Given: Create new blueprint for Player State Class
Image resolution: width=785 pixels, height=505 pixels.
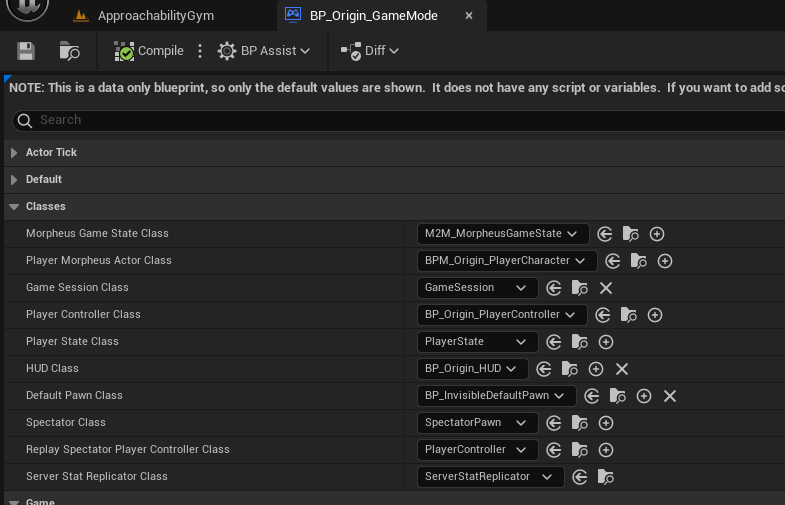Looking at the screenshot, I should (x=605, y=342).
